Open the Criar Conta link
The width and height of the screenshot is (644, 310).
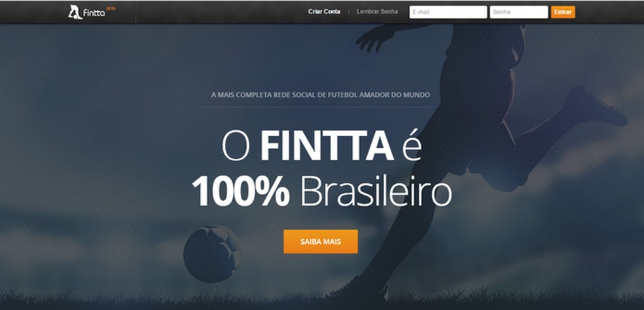tap(324, 12)
